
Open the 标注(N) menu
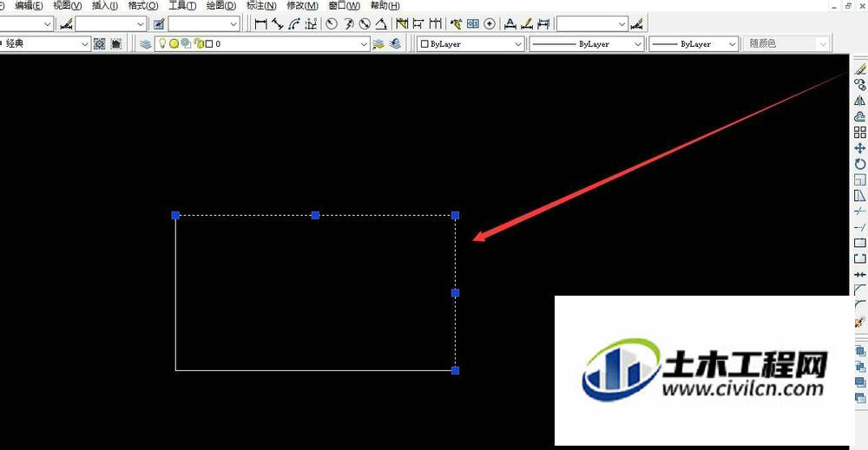click(x=261, y=5)
